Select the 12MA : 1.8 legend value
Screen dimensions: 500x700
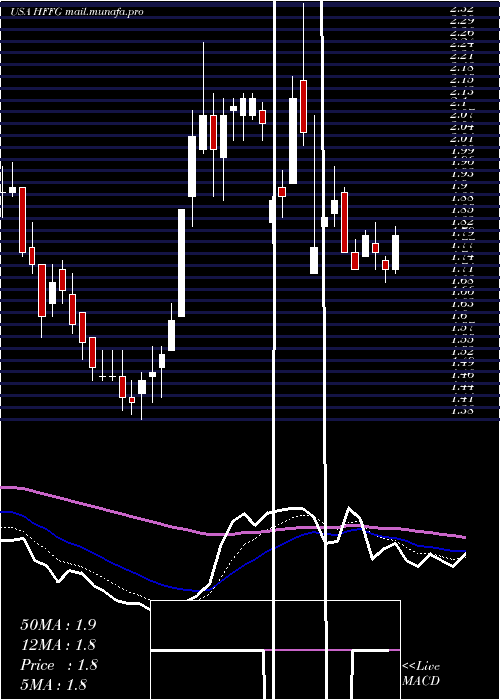[58, 645]
